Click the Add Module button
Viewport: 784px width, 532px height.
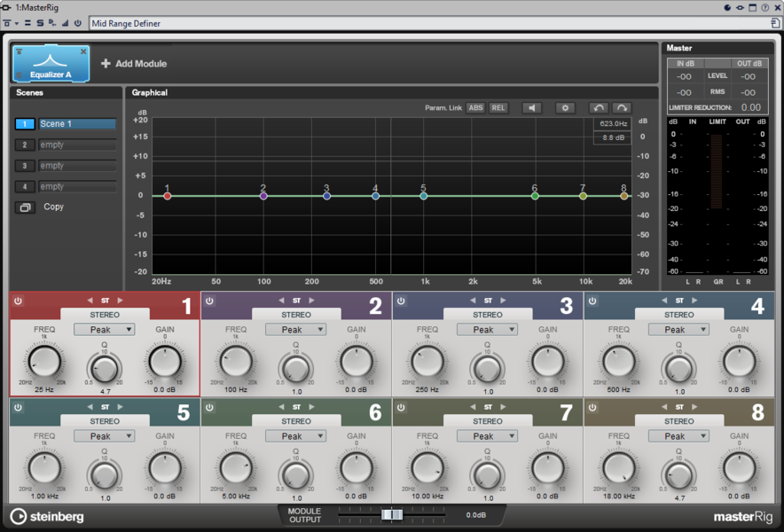134,64
